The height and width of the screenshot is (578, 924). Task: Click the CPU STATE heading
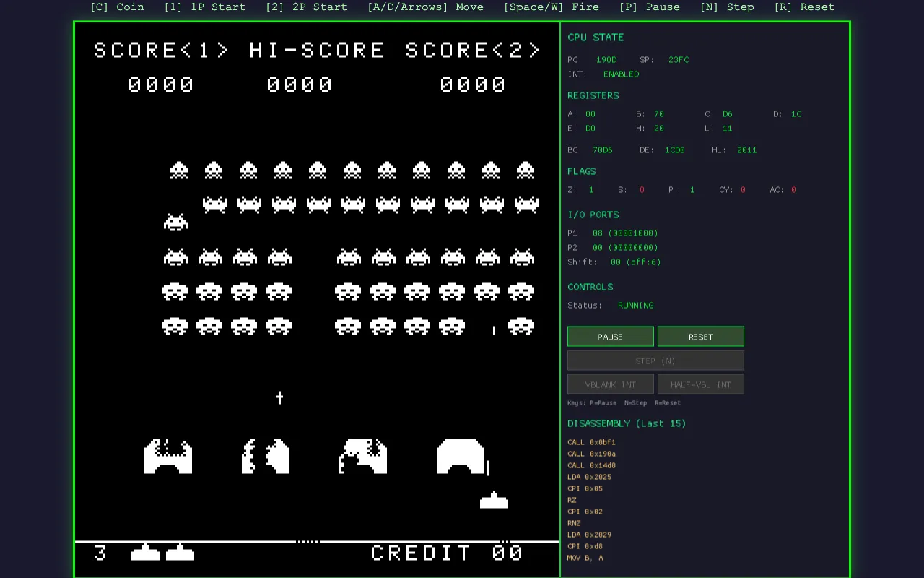596,37
